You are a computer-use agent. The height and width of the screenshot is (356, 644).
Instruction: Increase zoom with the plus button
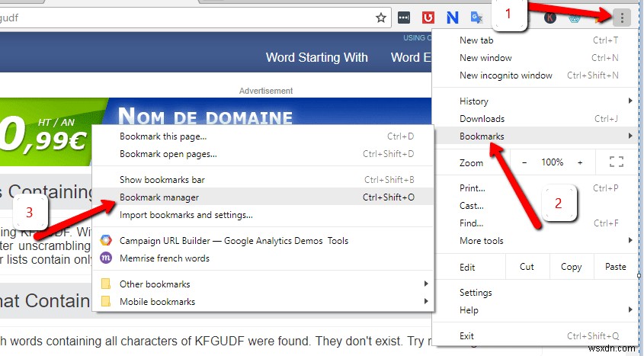pos(580,162)
